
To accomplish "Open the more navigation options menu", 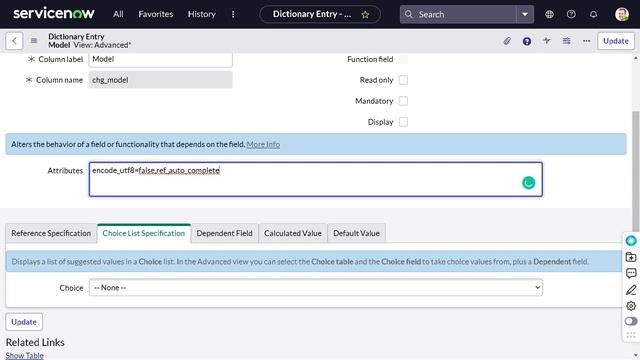I will (233, 14).
